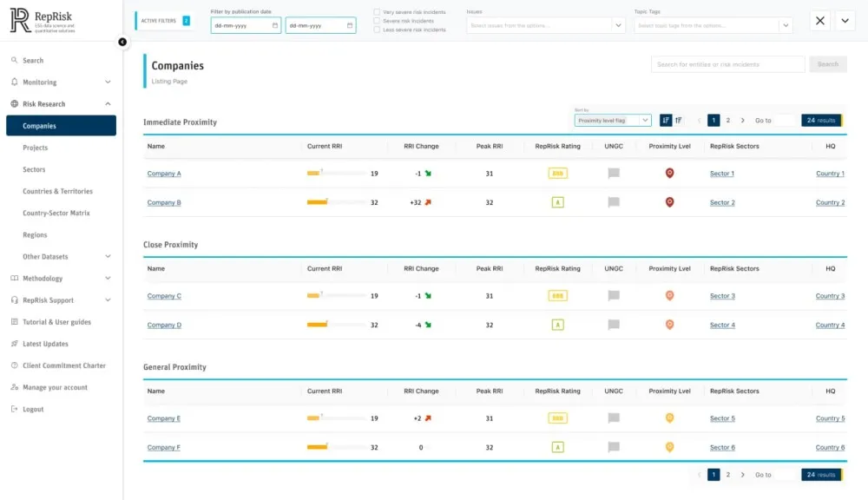
Task: Click Company A's UNGC flag icon
Action: tap(614, 174)
